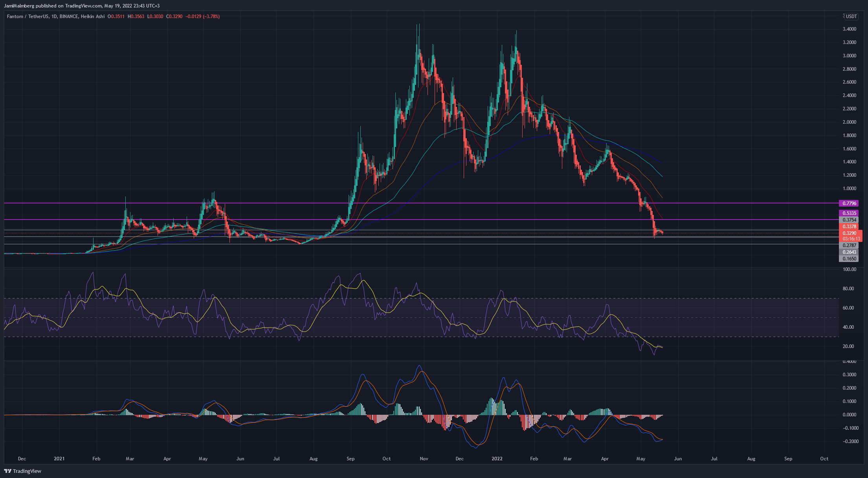Viewport: 868px width, 478px height.
Task: Click the countdown timer 03:16:13
Action: tap(851, 239)
